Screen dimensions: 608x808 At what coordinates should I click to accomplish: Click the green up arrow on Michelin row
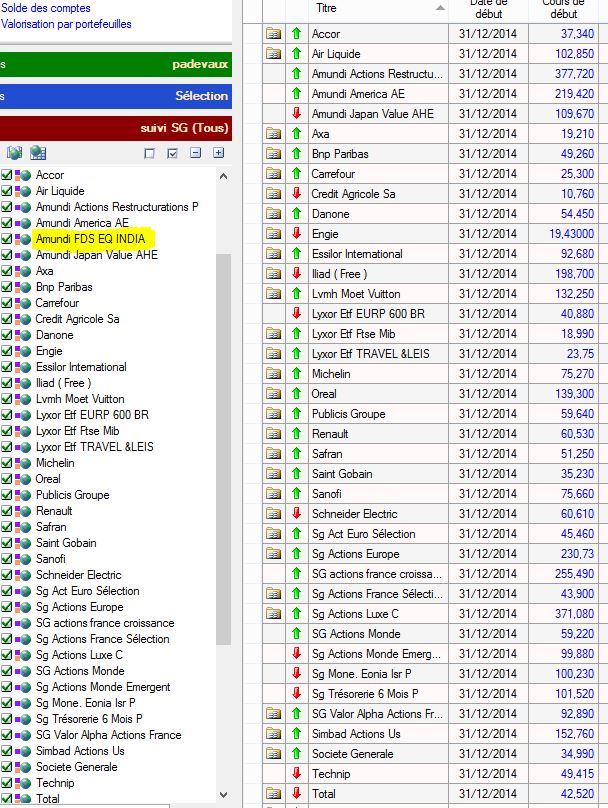coord(296,373)
